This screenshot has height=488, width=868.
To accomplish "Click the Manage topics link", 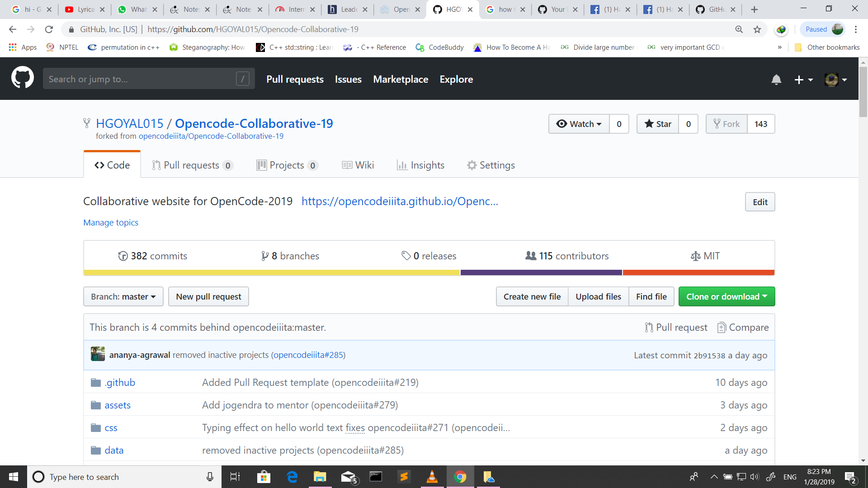I will click(x=111, y=223).
